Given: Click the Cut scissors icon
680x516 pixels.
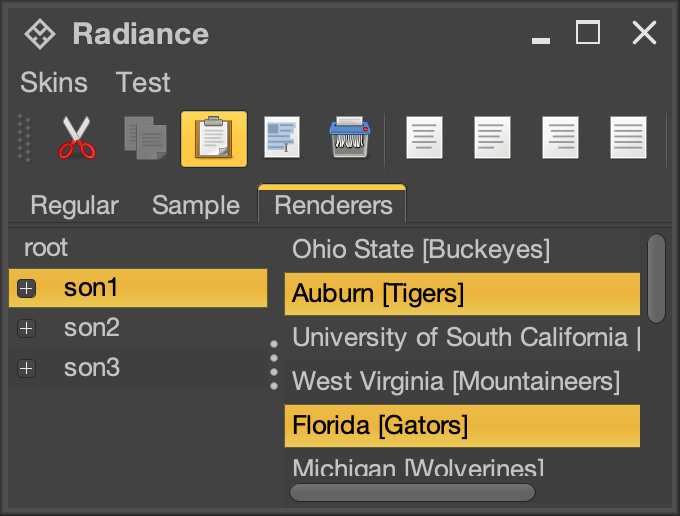Looking at the screenshot, I should pyautogui.click(x=77, y=138).
